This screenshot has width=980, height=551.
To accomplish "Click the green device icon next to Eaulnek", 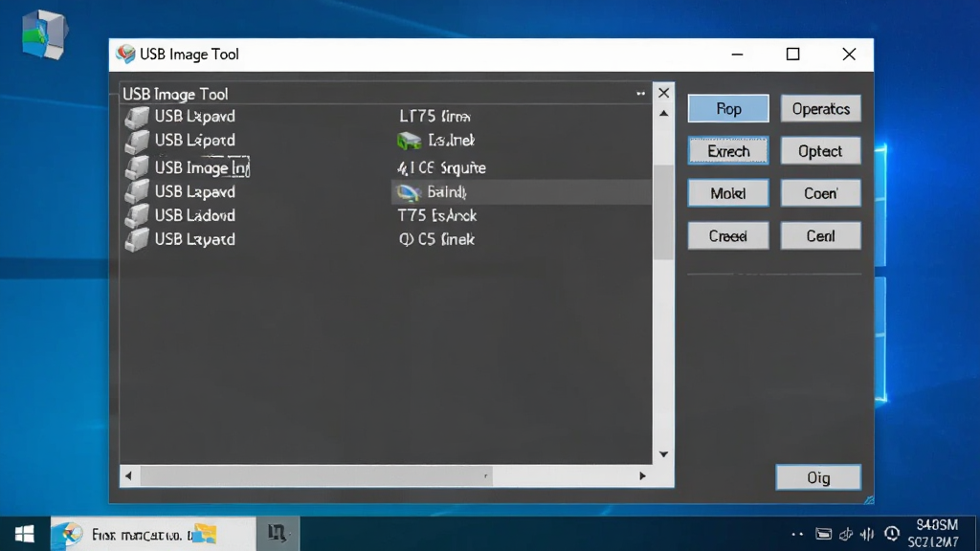I will pyautogui.click(x=410, y=141).
